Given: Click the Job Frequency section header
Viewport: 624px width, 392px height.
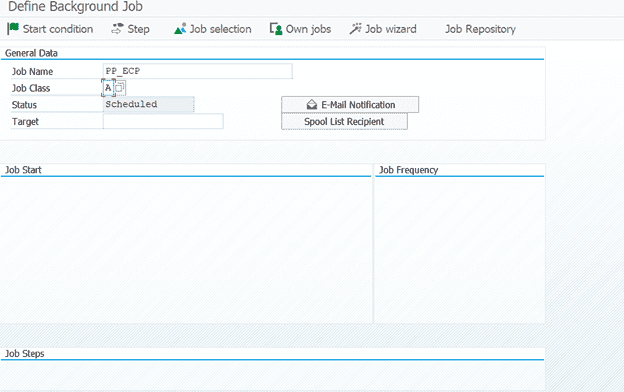Looking at the screenshot, I should (x=408, y=170).
